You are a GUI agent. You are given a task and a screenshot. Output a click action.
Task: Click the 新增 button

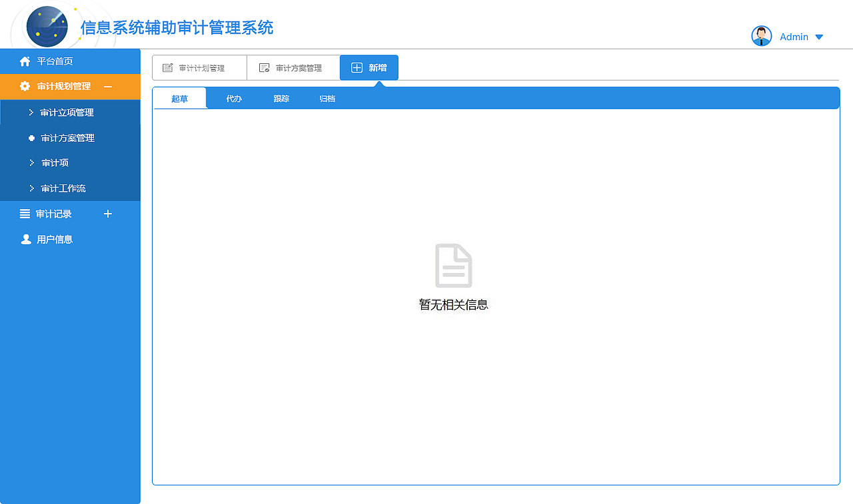pyautogui.click(x=369, y=67)
